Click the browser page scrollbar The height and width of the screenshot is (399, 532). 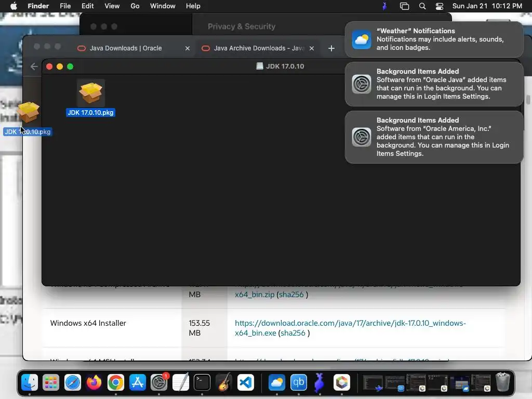528,100
